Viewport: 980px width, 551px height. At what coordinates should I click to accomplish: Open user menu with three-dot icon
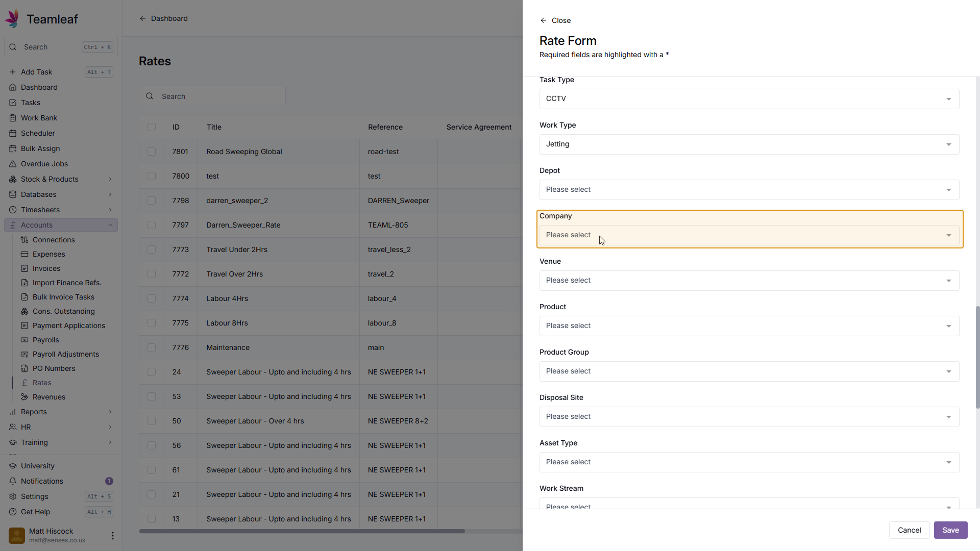pos(113,536)
